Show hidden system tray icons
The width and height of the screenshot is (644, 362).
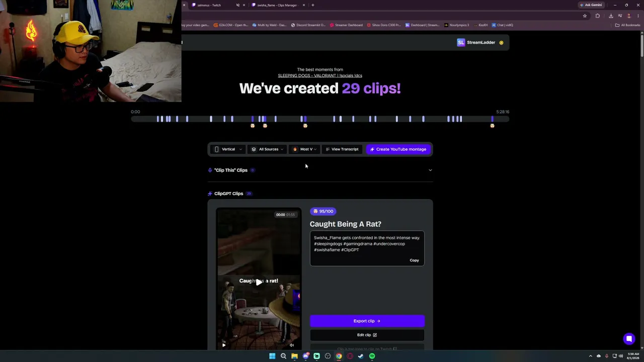tap(591, 356)
